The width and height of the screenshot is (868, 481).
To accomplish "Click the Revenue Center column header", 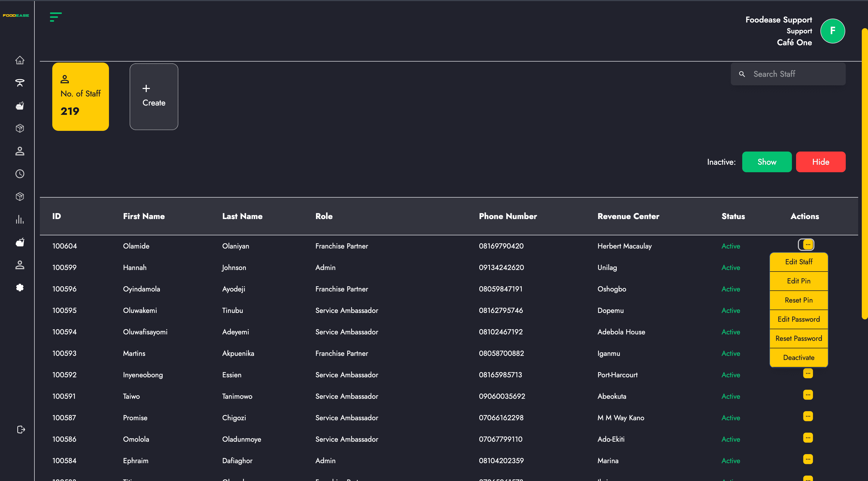I will click(628, 216).
